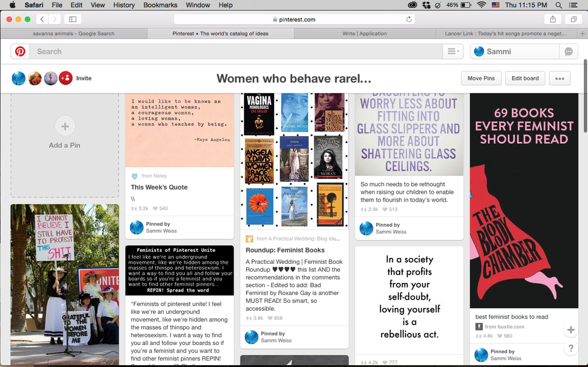Click the Move Pins button
Viewport: 588px width, 367px height.
[481, 78]
